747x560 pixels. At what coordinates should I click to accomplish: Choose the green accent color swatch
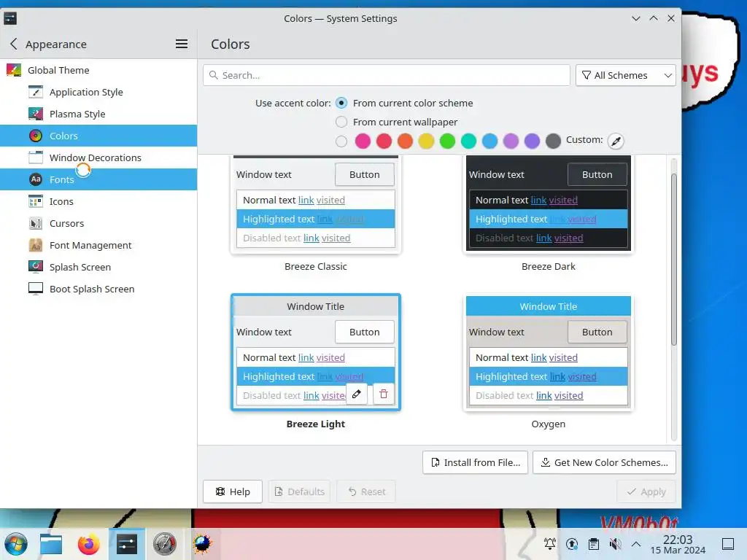pos(447,141)
